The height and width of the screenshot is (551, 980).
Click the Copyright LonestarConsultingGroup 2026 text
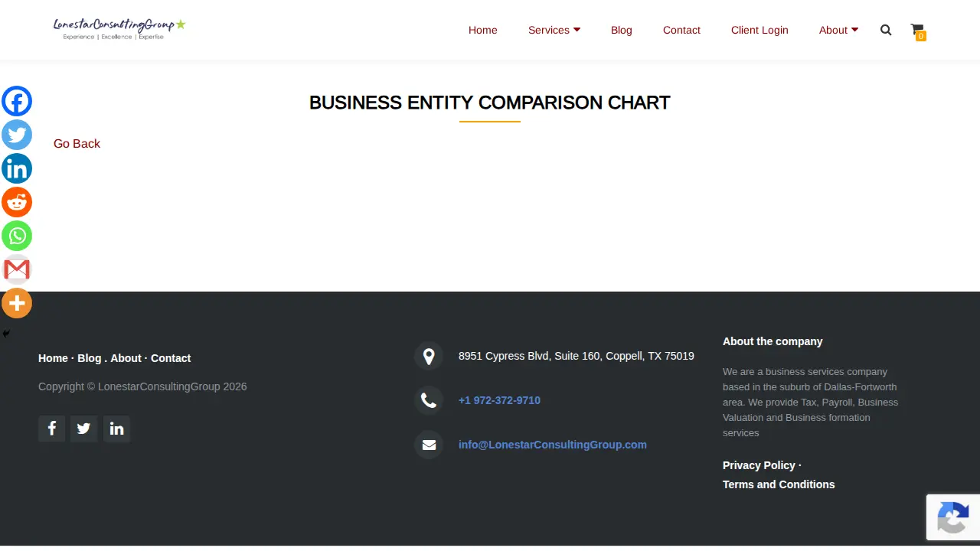click(142, 386)
